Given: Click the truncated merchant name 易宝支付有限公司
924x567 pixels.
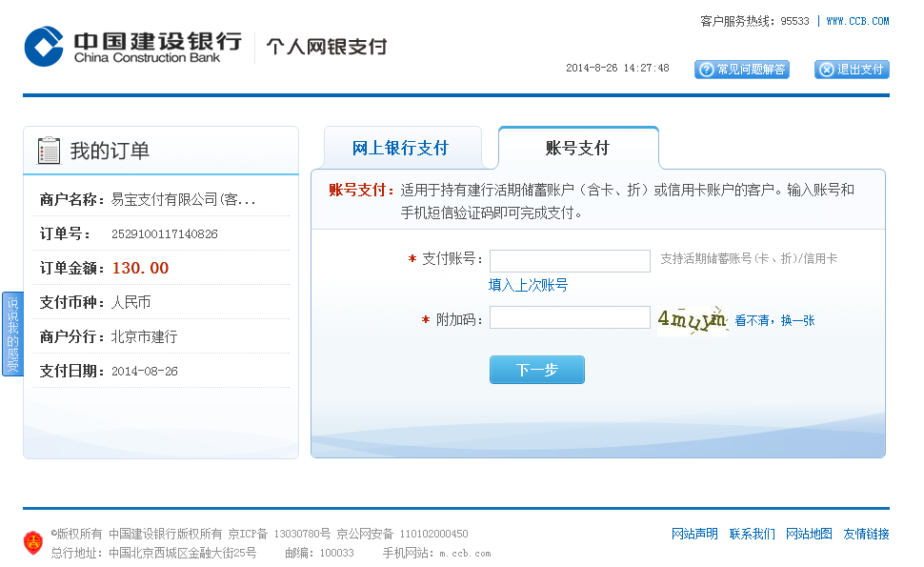Looking at the screenshot, I should coord(183,200).
